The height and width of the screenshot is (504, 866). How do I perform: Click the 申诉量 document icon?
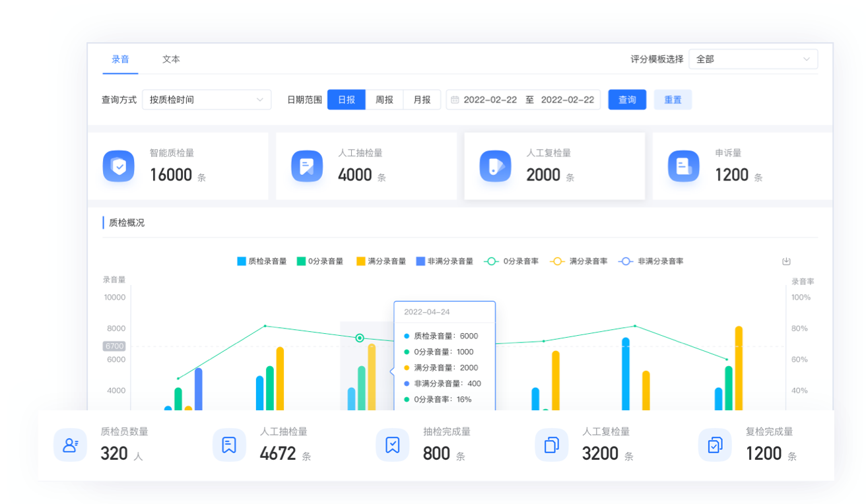683,166
